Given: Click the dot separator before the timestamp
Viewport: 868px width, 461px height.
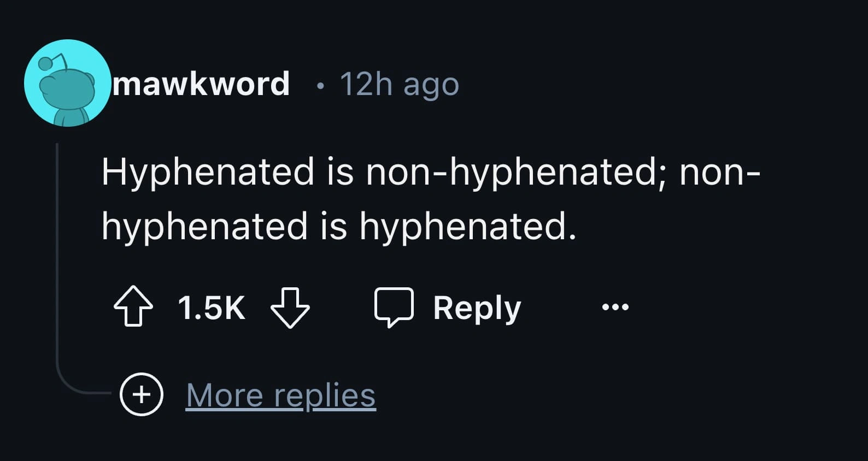Looking at the screenshot, I should pyautogui.click(x=321, y=85).
